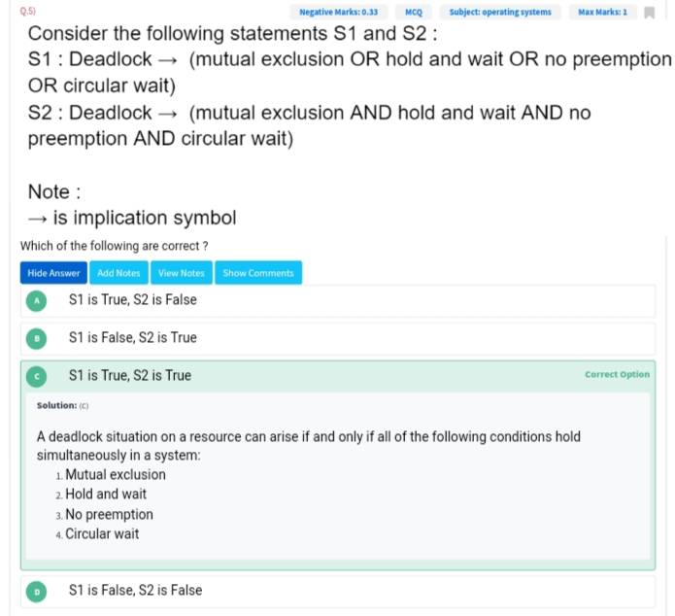675x616 pixels.
Task: Show Comments for this question
Action: (258, 273)
